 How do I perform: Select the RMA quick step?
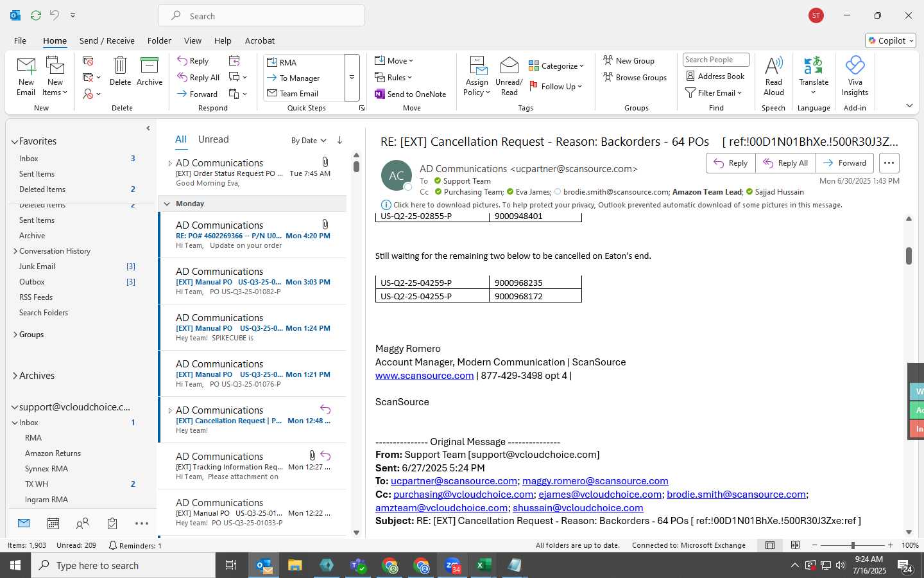tap(304, 62)
